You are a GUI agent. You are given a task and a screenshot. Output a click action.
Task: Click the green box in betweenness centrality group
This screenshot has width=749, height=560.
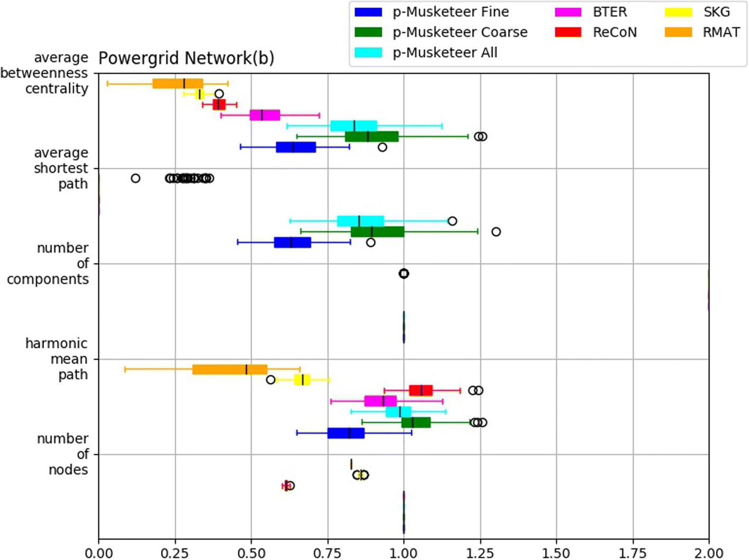click(372, 137)
